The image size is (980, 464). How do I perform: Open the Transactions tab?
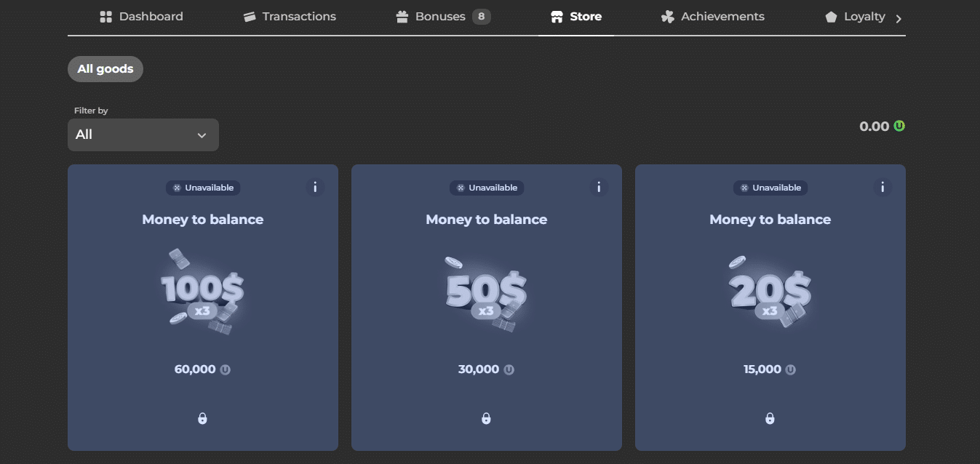pos(290,16)
